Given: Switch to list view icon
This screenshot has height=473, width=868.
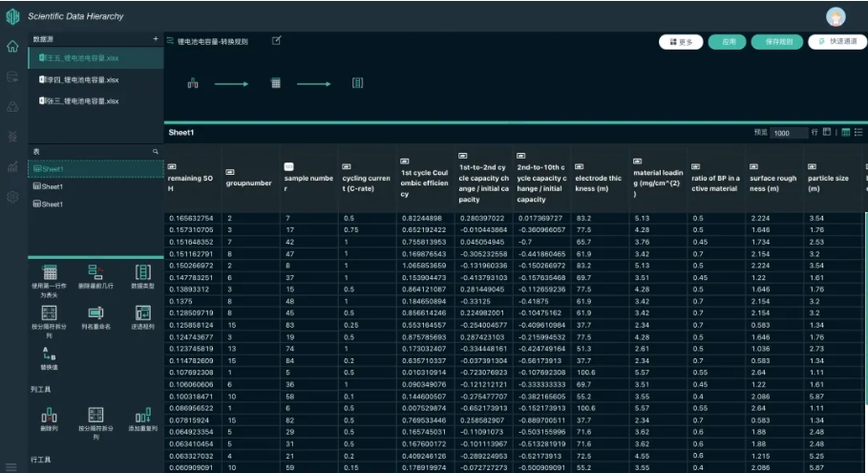Looking at the screenshot, I should [857, 133].
